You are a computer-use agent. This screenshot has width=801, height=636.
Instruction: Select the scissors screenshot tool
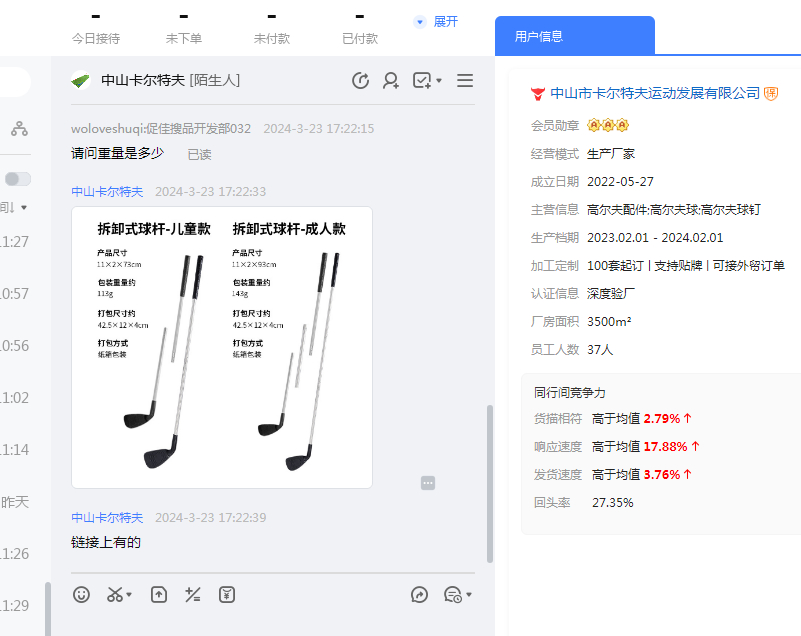[115, 595]
